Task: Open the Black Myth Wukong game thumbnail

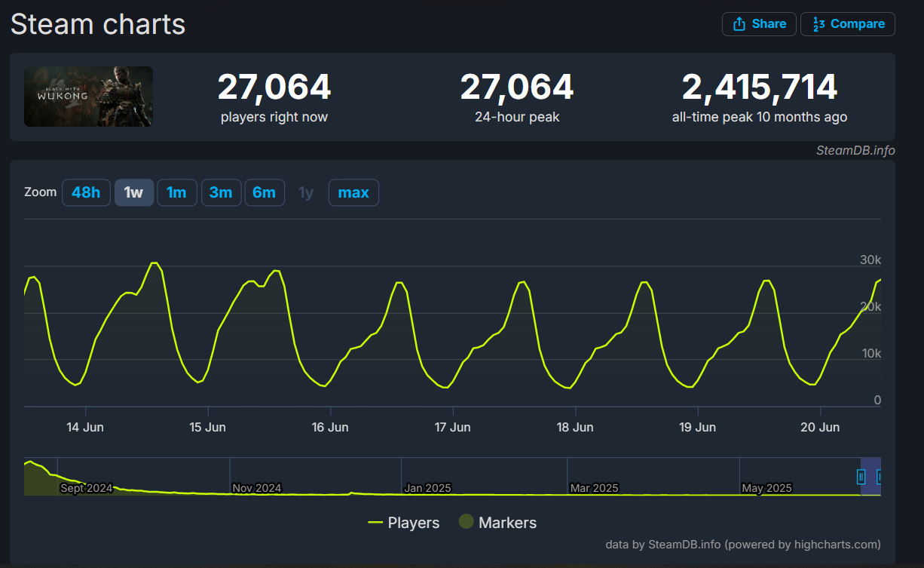Action: point(88,96)
